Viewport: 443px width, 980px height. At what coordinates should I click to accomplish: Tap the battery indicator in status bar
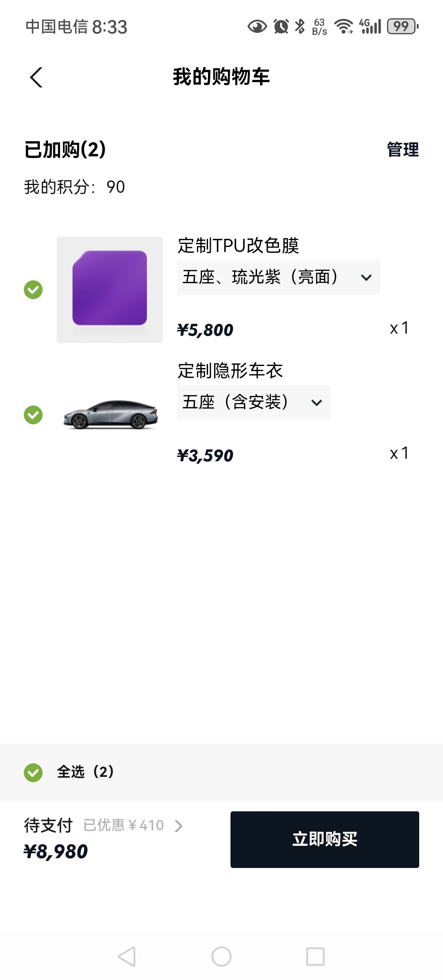(x=402, y=27)
